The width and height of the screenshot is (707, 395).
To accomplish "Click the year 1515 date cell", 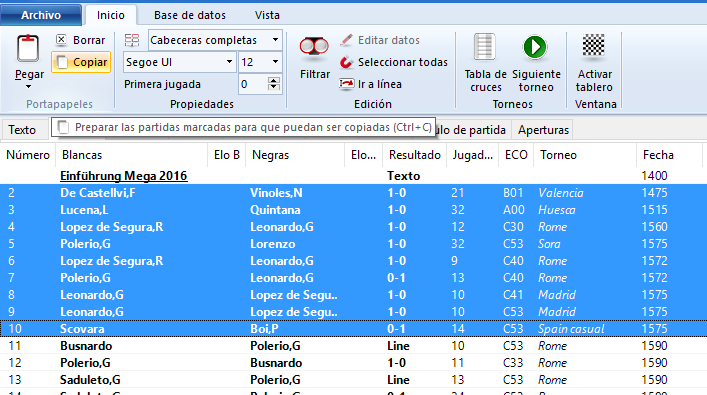I will [x=654, y=210].
